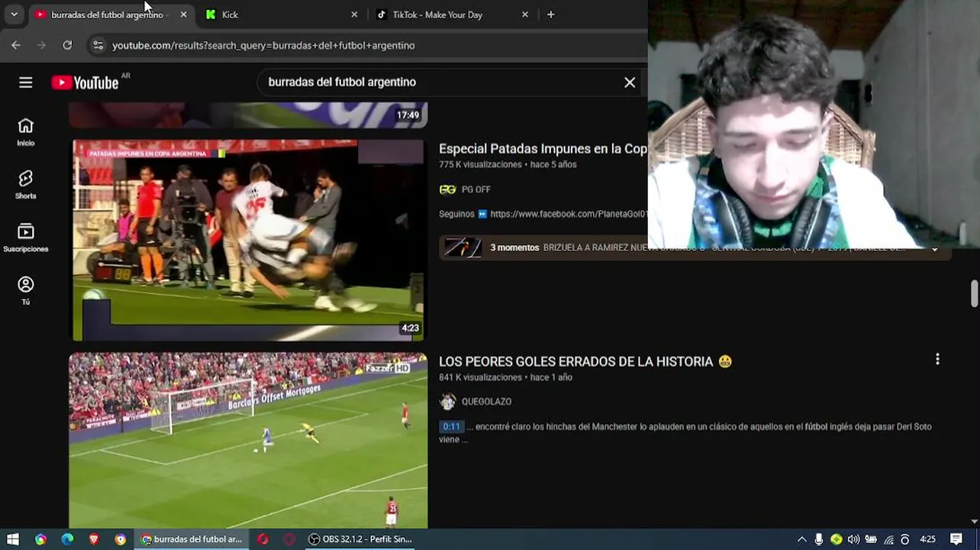The image size is (980, 550).
Task: Open the notifications action center
Action: (x=956, y=539)
